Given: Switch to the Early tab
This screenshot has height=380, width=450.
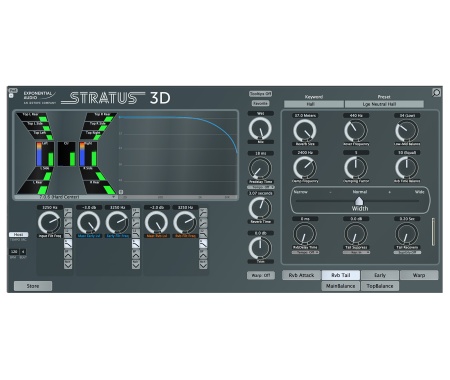Looking at the screenshot, I should (x=380, y=275).
